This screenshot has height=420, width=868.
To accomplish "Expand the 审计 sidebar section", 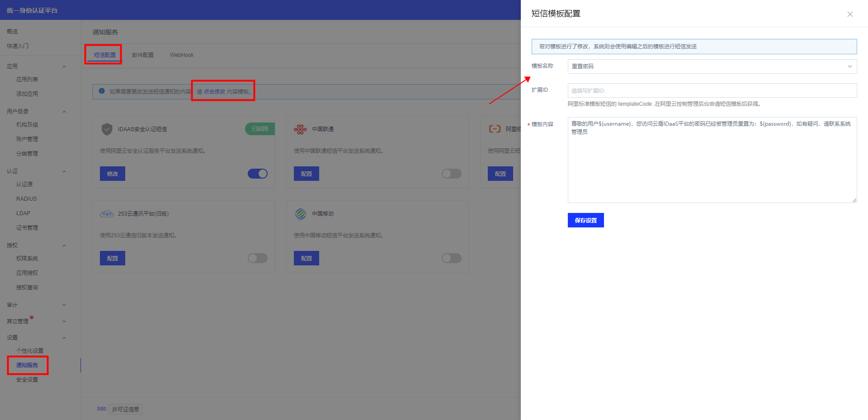I will point(64,305).
